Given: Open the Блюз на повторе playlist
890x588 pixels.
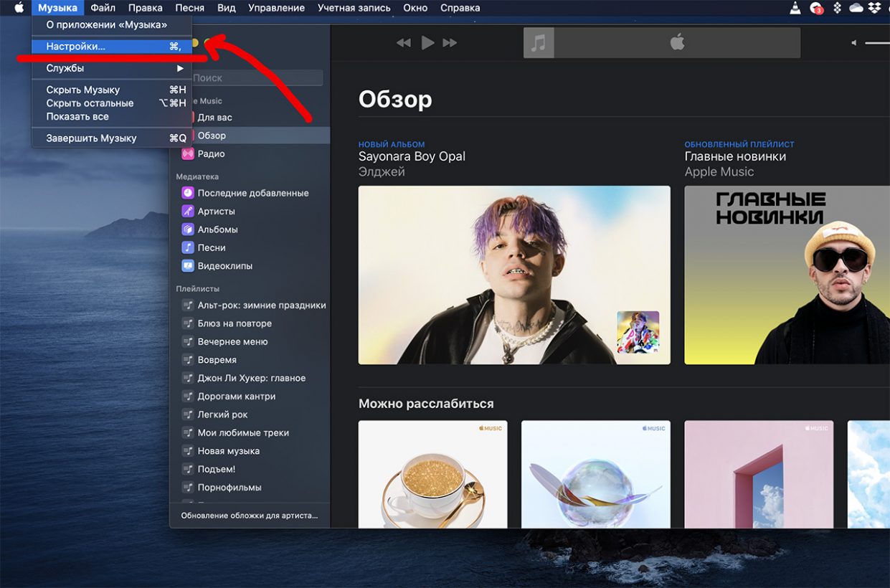Looking at the screenshot, I should click(235, 323).
